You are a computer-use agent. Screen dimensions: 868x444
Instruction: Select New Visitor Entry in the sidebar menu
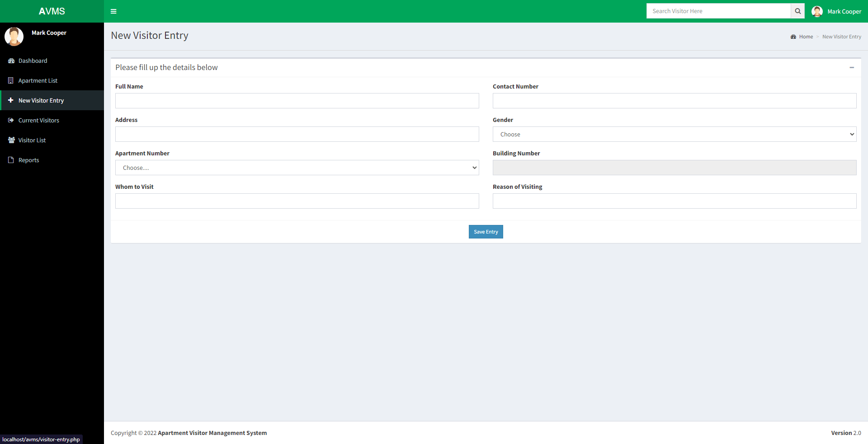[x=41, y=100]
